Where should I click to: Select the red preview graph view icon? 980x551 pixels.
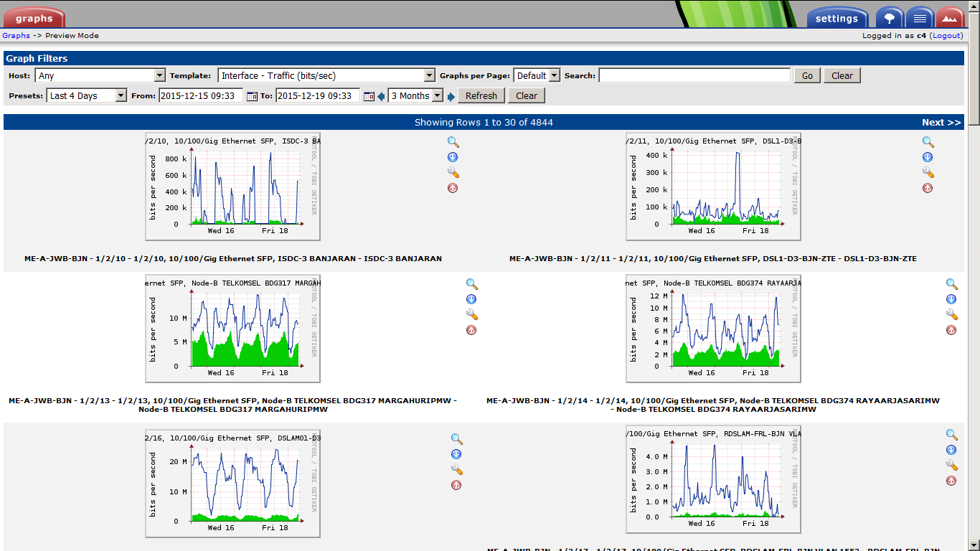click(950, 17)
